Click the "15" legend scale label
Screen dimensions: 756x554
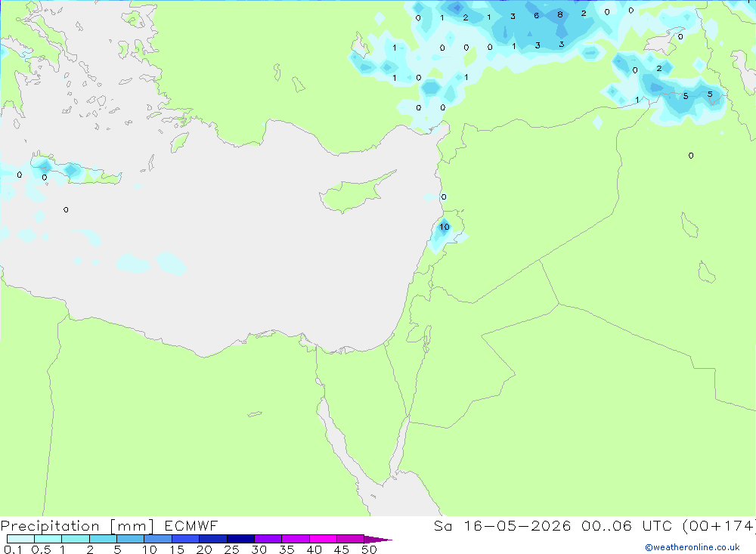click(176, 549)
